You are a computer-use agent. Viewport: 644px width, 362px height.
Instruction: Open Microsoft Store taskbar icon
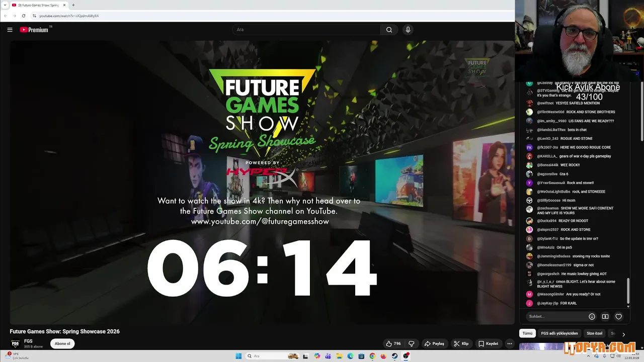(361, 356)
